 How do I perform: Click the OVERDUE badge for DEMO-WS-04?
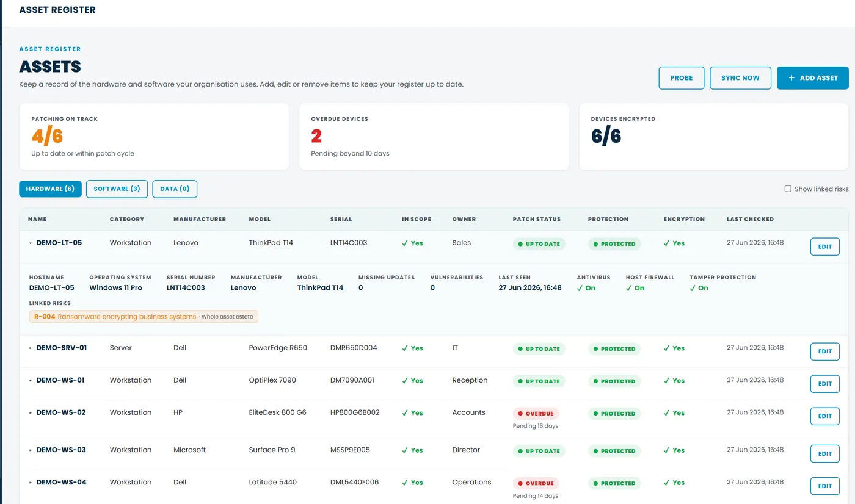click(x=536, y=483)
